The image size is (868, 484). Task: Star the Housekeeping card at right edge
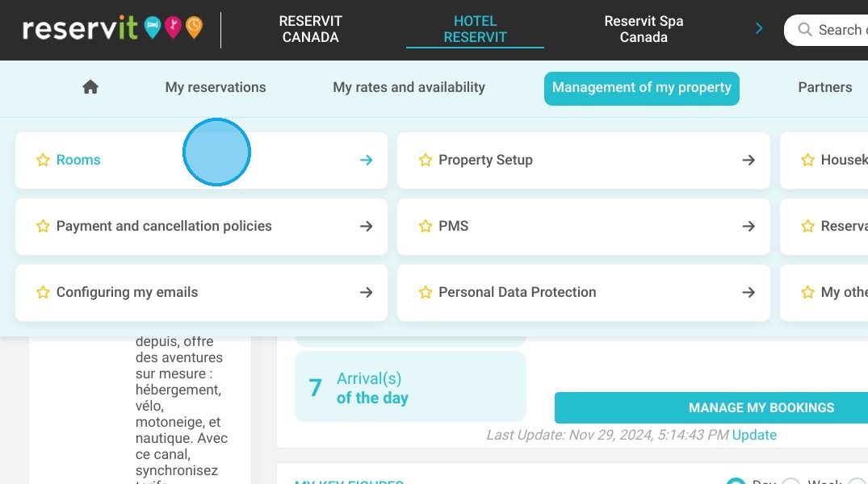[x=807, y=160]
